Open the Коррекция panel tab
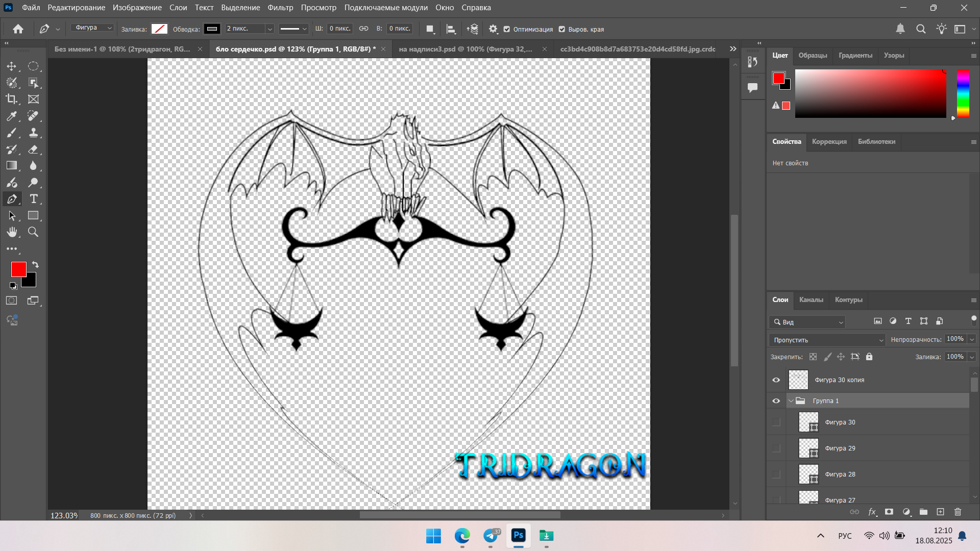 pos(829,142)
